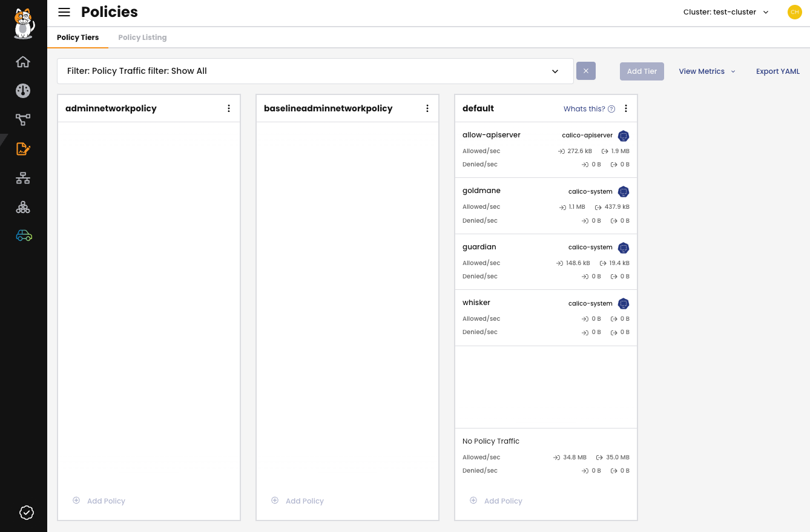Open the Policy Traffic filter dropdown
This screenshot has width=810, height=532.
(315, 71)
